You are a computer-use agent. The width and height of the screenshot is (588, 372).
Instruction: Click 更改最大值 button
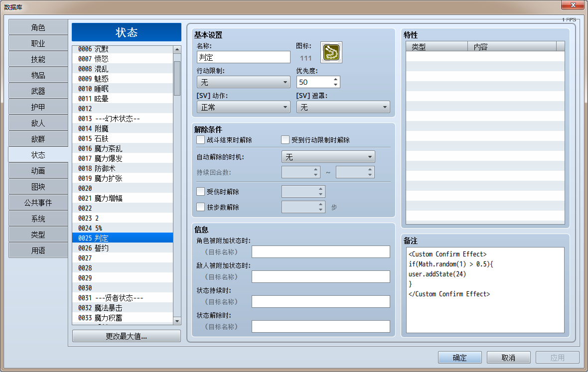click(x=127, y=336)
